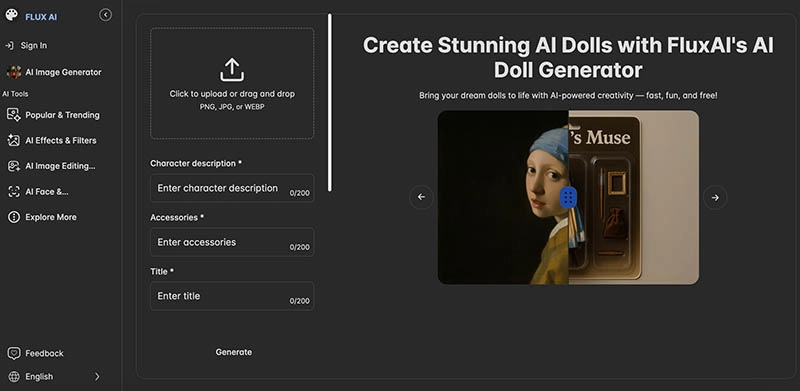Open the Sign In link
The height and width of the screenshot is (391, 800).
pos(34,45)
